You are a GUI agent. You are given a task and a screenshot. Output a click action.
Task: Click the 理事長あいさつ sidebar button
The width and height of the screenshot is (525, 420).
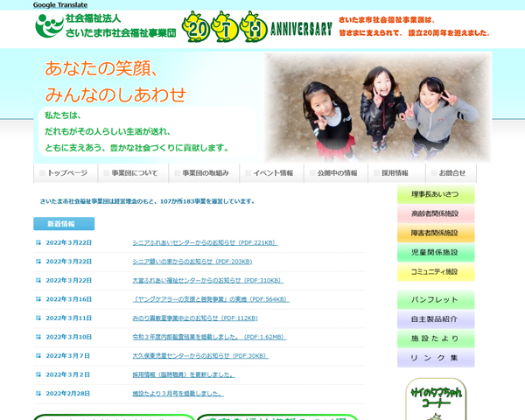pos(436,194)
